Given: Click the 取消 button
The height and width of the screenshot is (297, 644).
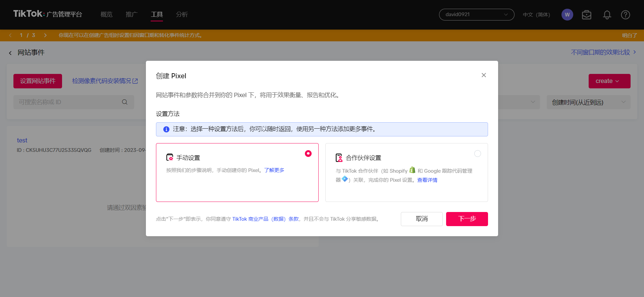Looking at the screenshot, I should 422,219.
